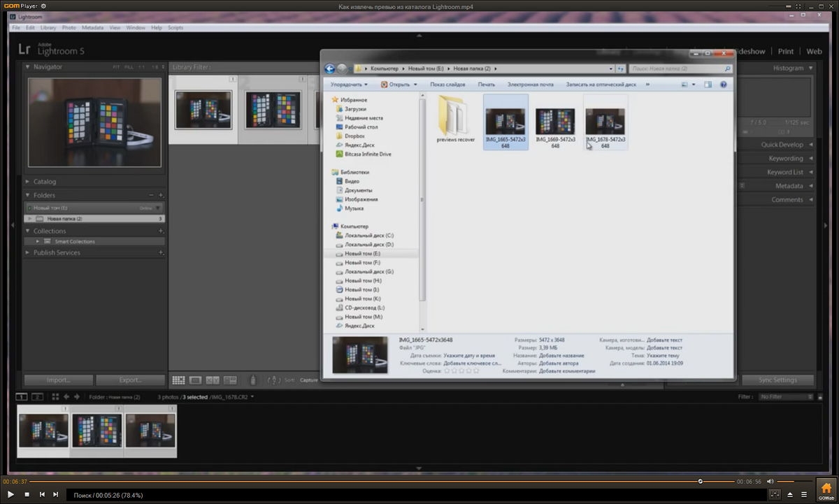The height and width of the screenshot is (504, 839).
Task: Select IMG_1669-5472x3648 file thumbnail
Action: tap(555, 122)
